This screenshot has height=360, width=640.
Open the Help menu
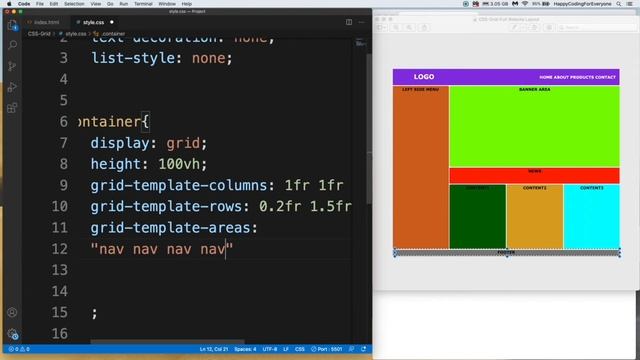click(187, 4)
